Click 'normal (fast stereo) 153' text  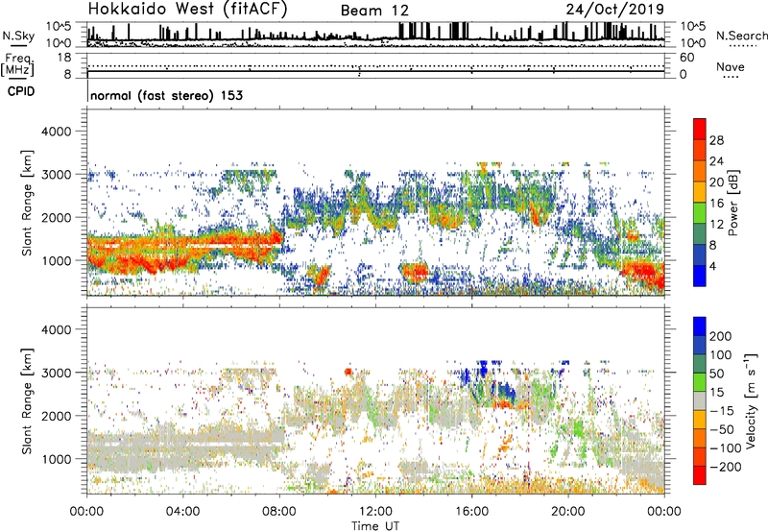tap(166, 95)
